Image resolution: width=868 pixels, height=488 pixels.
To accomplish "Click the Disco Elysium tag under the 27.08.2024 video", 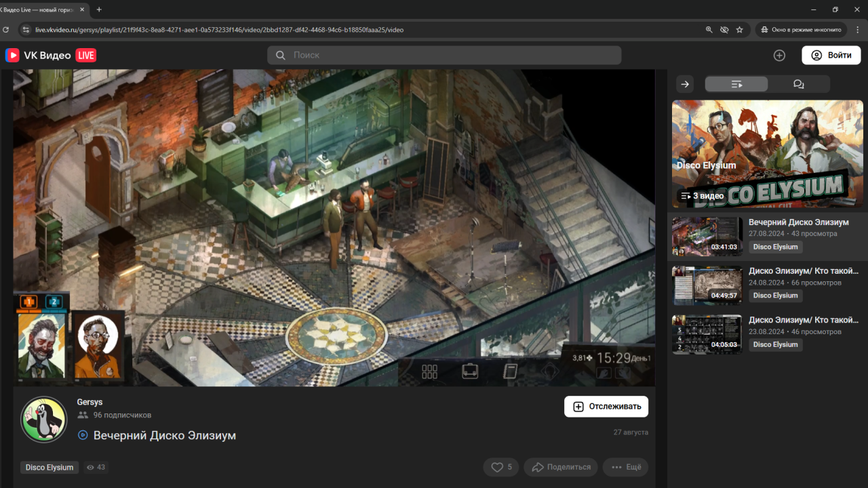I will [775, 247].
